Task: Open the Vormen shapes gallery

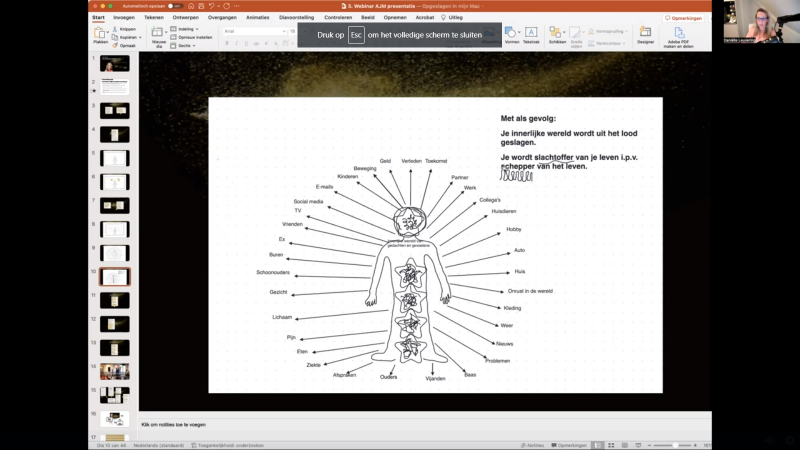Action: [511, 34]
